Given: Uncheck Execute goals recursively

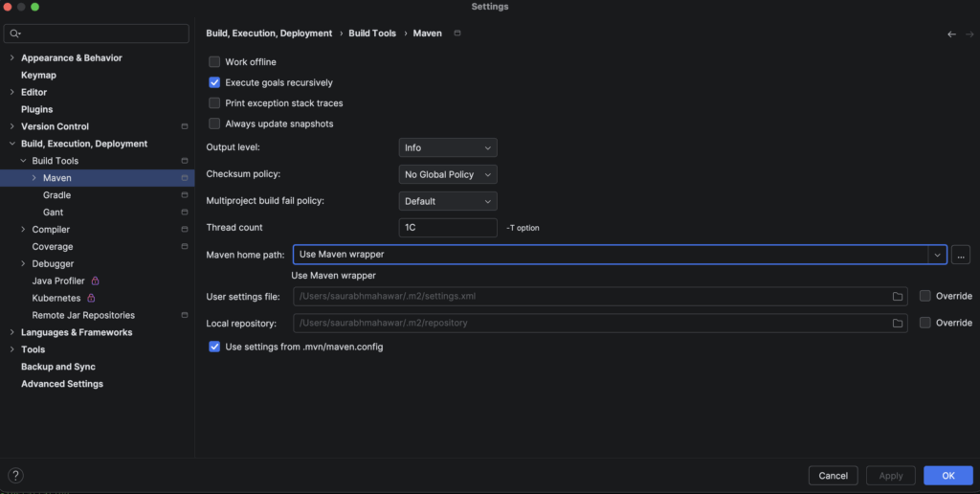Looking at the screenshot, I should [x=214, y=83].
